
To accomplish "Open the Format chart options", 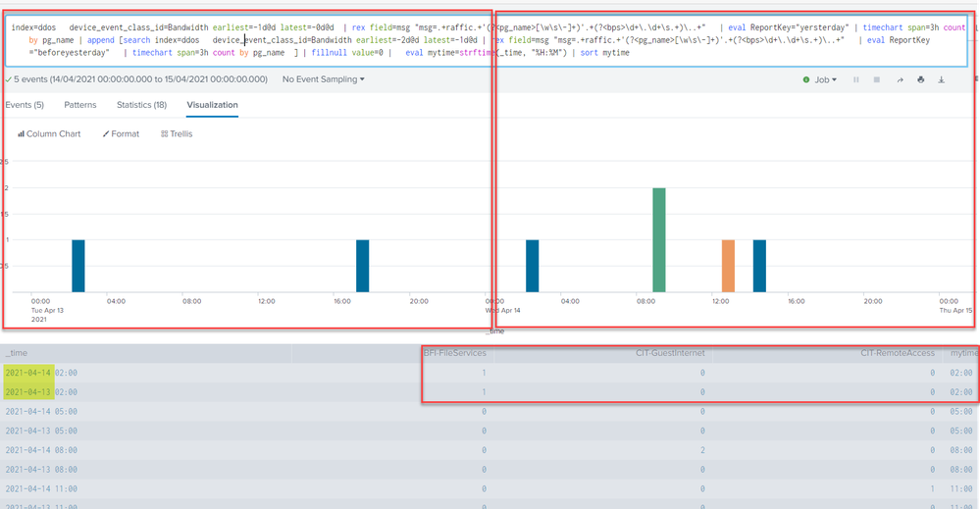I will click(x=122, y=133).
